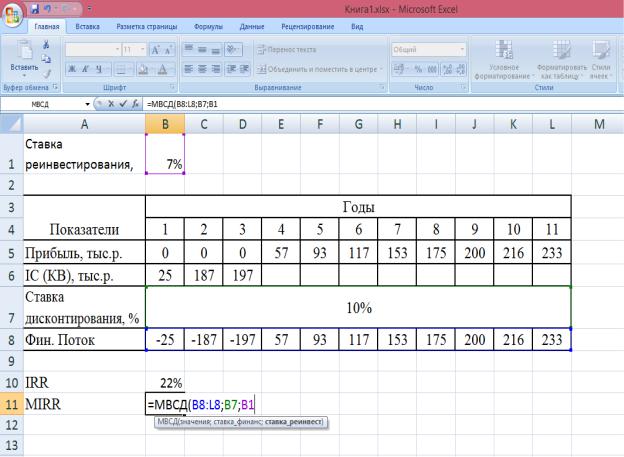Cut the selection with the scissors icon
The height and width of the screenshot is (457, 624).
coord(46,45)
